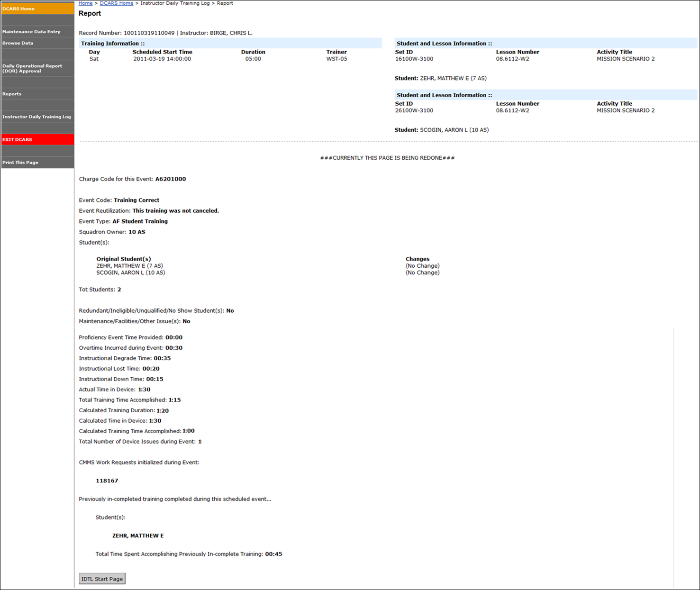Follow the Home breadcrumb link
700x590 pixels.
[x=85, y=3]
